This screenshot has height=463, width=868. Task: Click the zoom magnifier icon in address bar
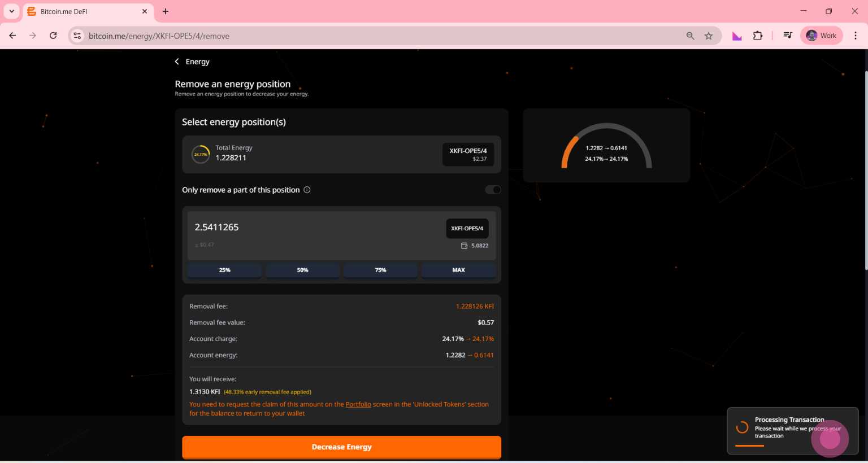(690, 36)
